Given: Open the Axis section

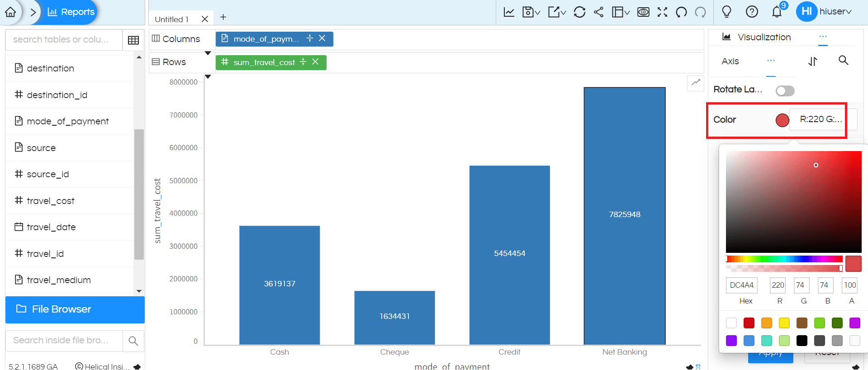Looking at the screenshot, I should [x=730, y=61].
